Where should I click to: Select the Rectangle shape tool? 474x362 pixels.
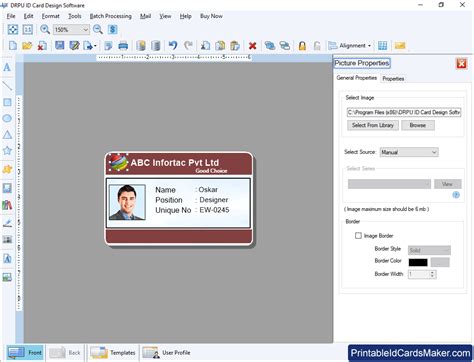tap(7, 102)
